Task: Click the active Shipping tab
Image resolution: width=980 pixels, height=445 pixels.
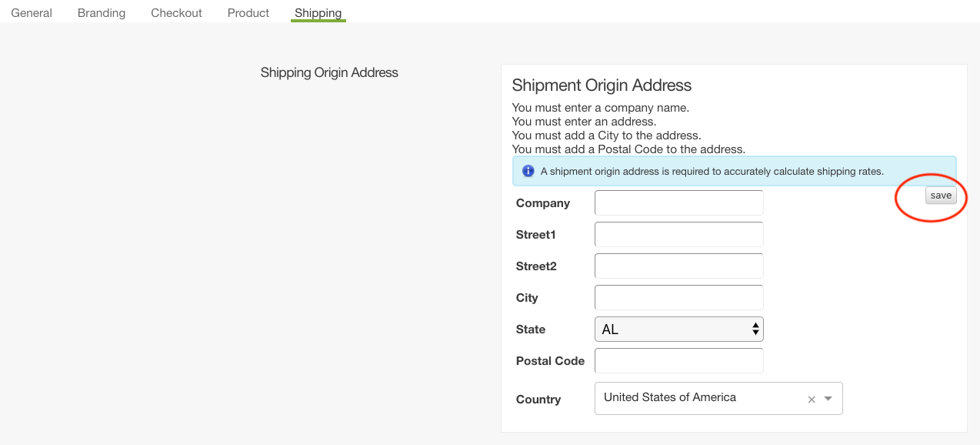Action: coord(318,13)
